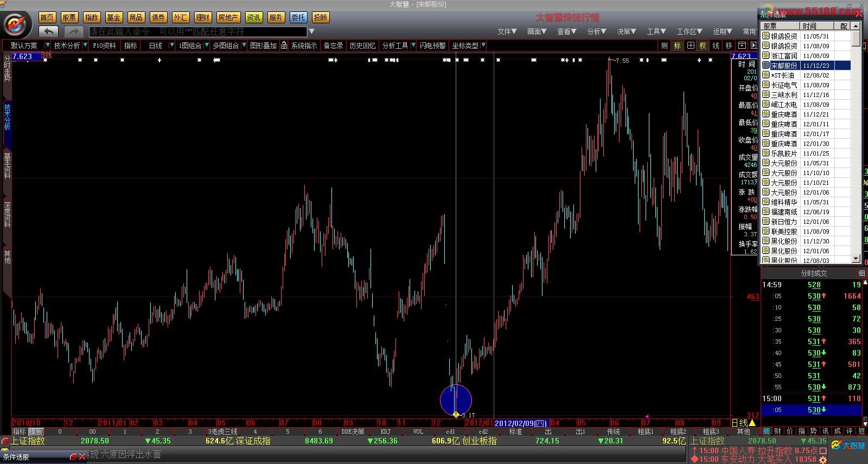Viewport: 868px width, 464px height.
Task: Select the VOL indicator tab
Action: (x=418, y=431)
